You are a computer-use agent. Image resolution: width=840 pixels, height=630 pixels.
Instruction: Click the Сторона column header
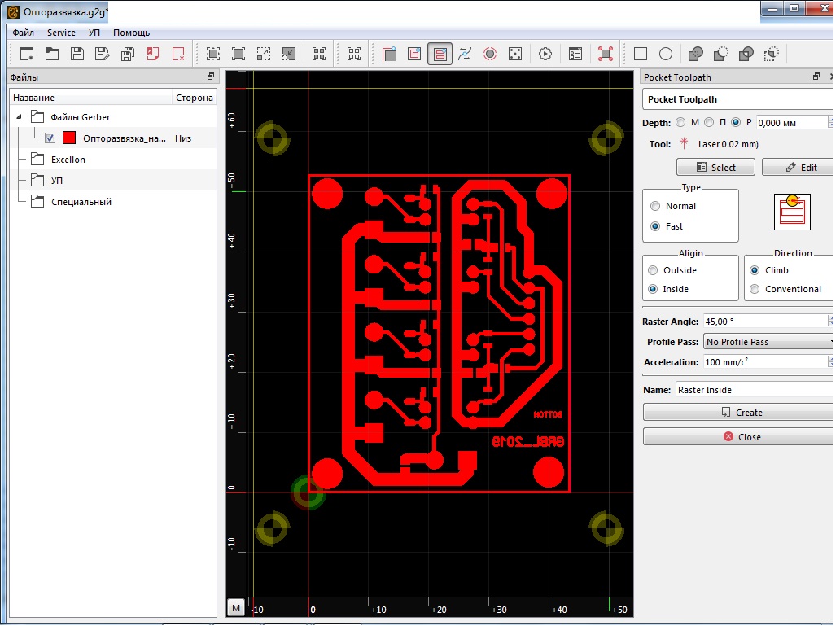point(194,98)
